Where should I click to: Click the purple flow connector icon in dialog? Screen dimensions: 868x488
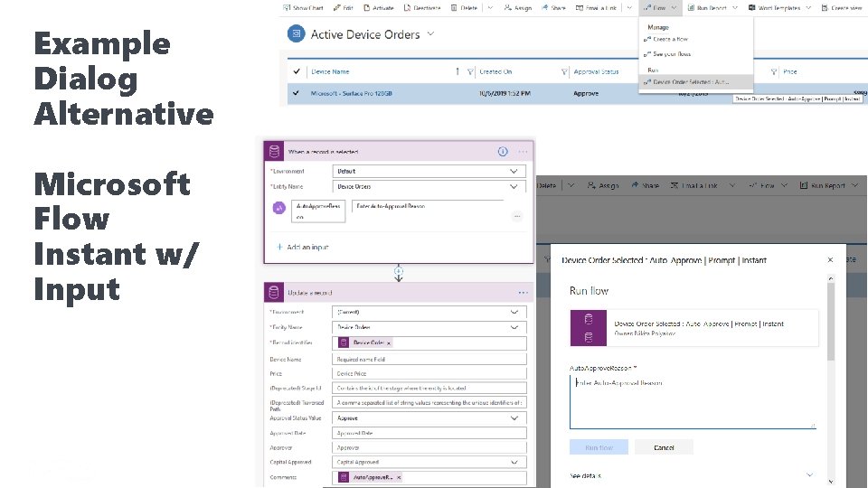pyautogui.click(x=589, y=327)
